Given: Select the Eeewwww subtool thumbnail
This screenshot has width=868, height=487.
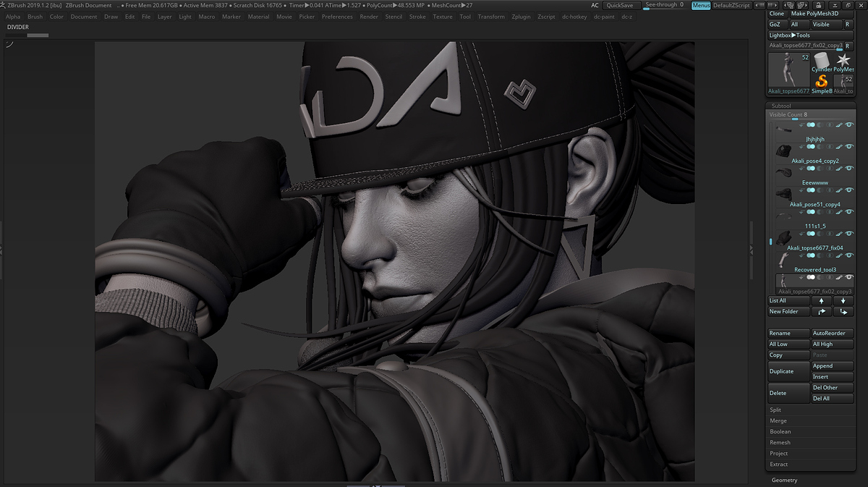Looking at the screenshot, I should click(783, 172).
